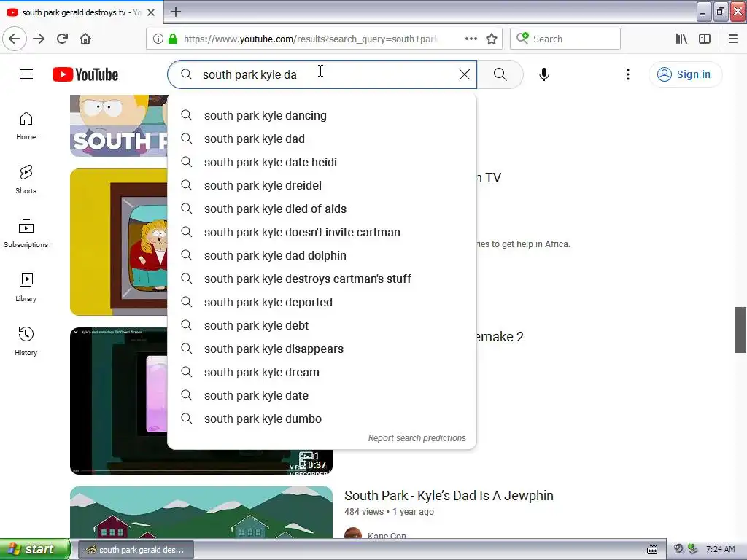Sign in to YouTube
Screen dimensions: 747x560
[x=685, y=74]
